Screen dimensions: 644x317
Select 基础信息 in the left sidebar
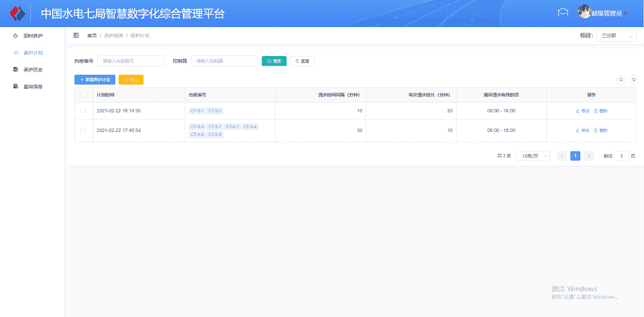coord(33,86)
